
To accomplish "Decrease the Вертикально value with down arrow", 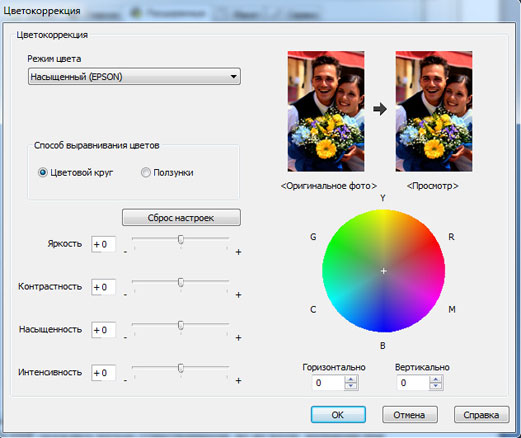I will [x=436, y=386].
